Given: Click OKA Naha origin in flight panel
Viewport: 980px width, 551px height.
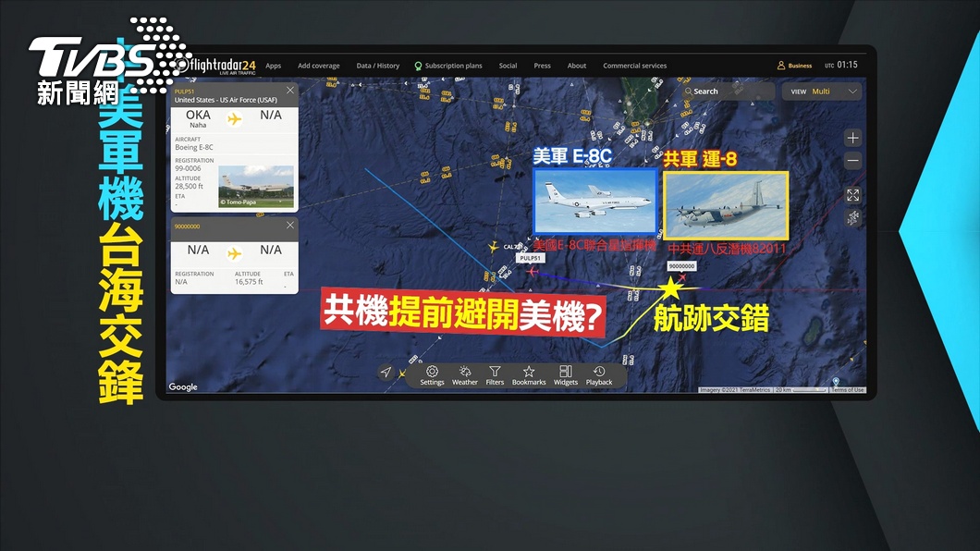Looking at the screenshot, I should tap(198, 118).
